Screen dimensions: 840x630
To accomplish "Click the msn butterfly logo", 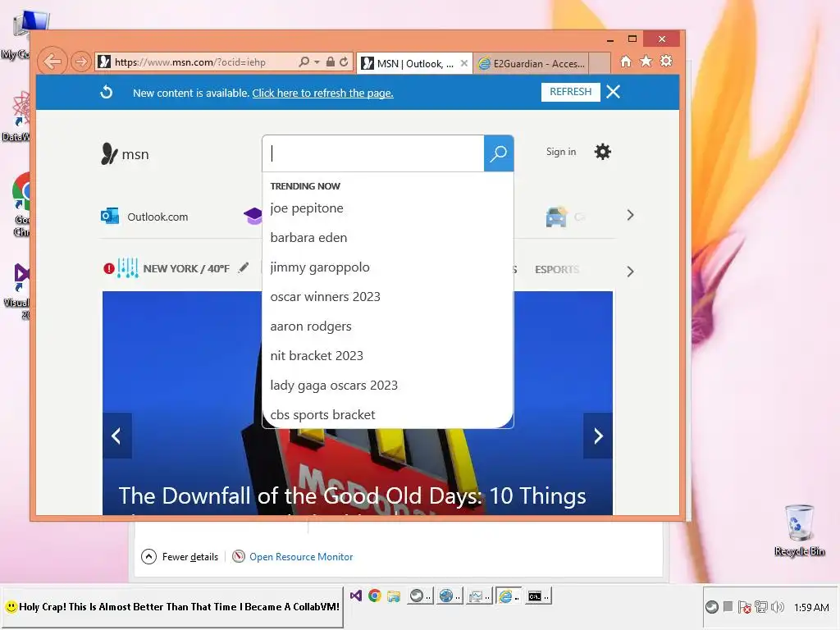I will tap(125, 153).
